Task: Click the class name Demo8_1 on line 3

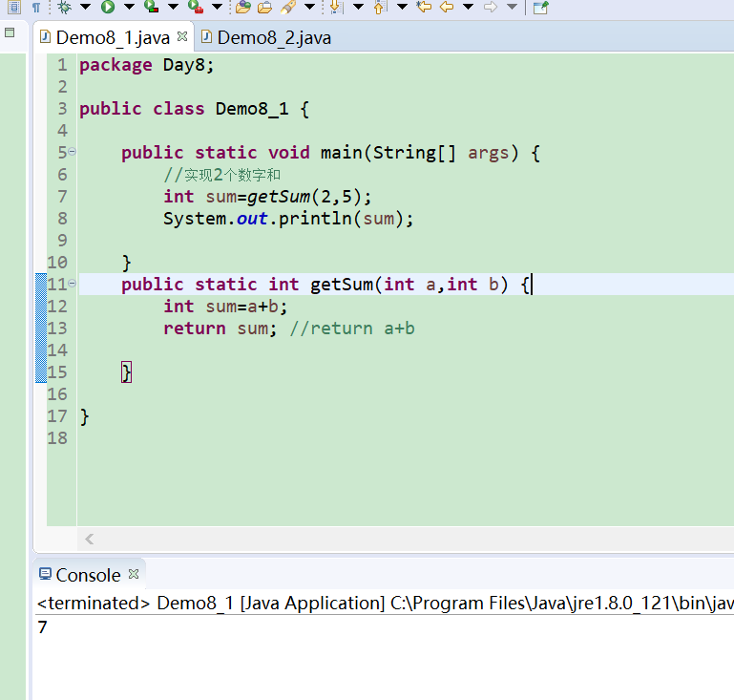Action: (252, 109)
